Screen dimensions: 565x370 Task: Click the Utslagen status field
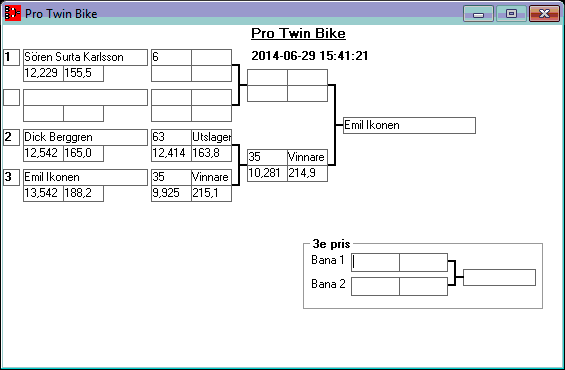click(212, 137)
